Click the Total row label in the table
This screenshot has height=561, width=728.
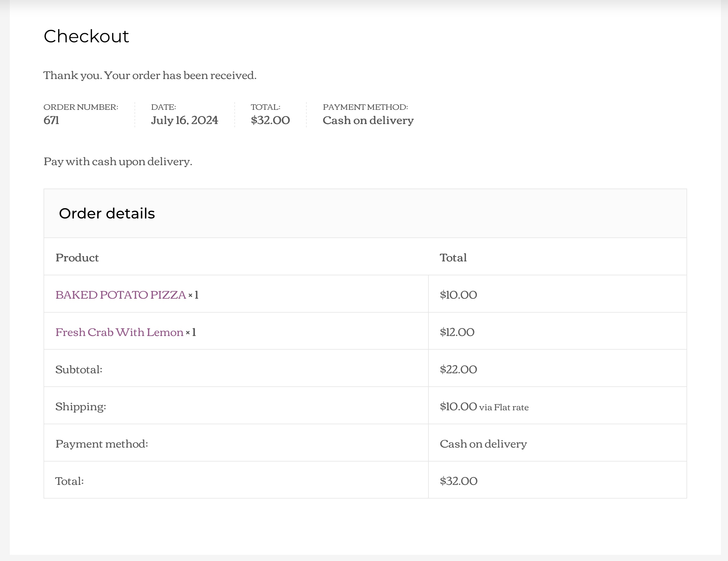point(69,481)
